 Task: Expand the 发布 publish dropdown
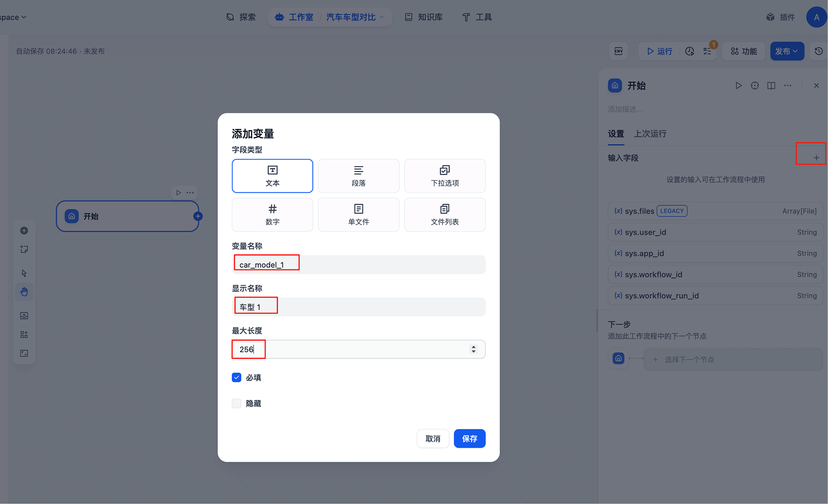(787, 51)
